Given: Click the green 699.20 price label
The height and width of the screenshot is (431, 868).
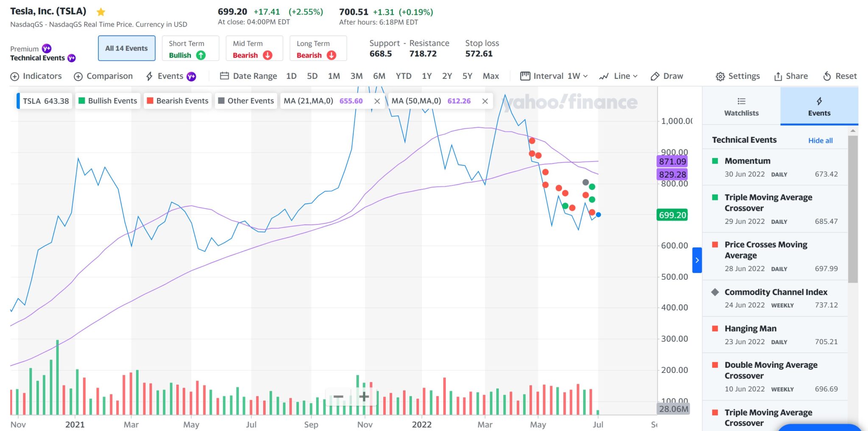Looking at the screenshot, I should pyautogui.click(x=672, y=215).
